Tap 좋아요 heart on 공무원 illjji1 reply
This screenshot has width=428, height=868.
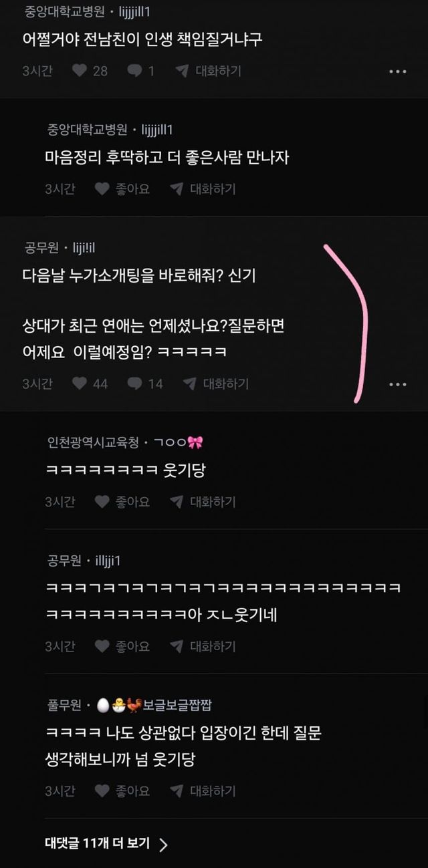(x=122, y=646)
